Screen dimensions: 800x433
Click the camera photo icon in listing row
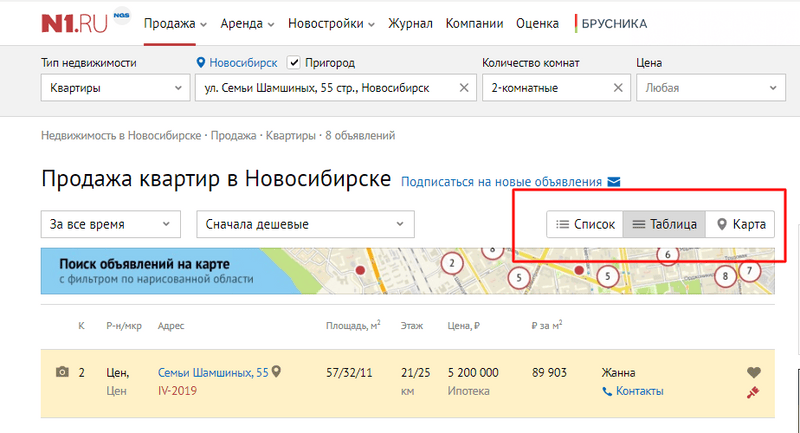click(x=62, y=372)
